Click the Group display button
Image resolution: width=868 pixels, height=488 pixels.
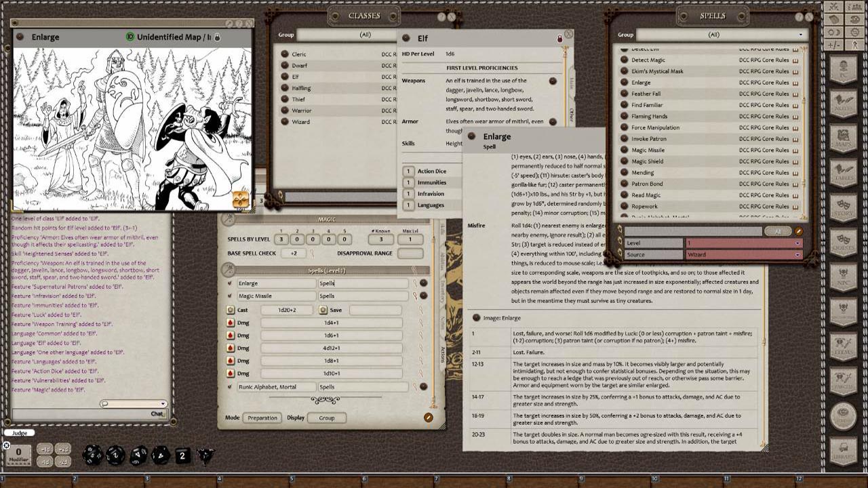[327, 418]
